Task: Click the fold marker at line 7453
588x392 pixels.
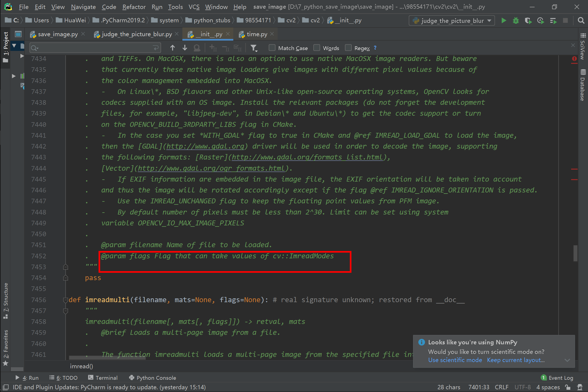Action: [x=66, y=267]
